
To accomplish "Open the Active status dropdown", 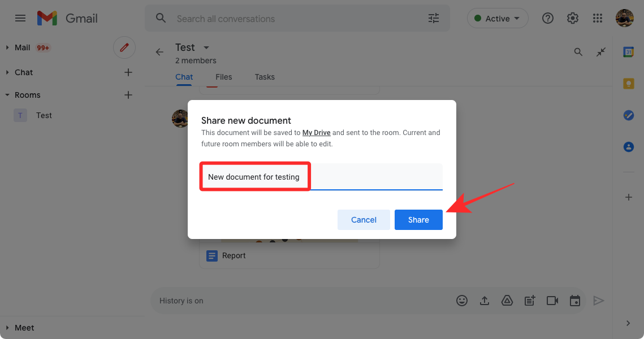I will tap(498, 19).
